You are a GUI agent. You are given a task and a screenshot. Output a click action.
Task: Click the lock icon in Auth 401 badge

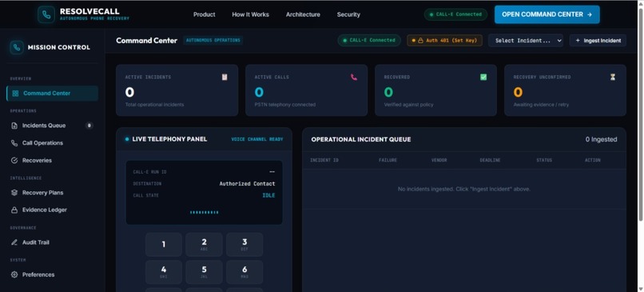click(x=420, y=40)
